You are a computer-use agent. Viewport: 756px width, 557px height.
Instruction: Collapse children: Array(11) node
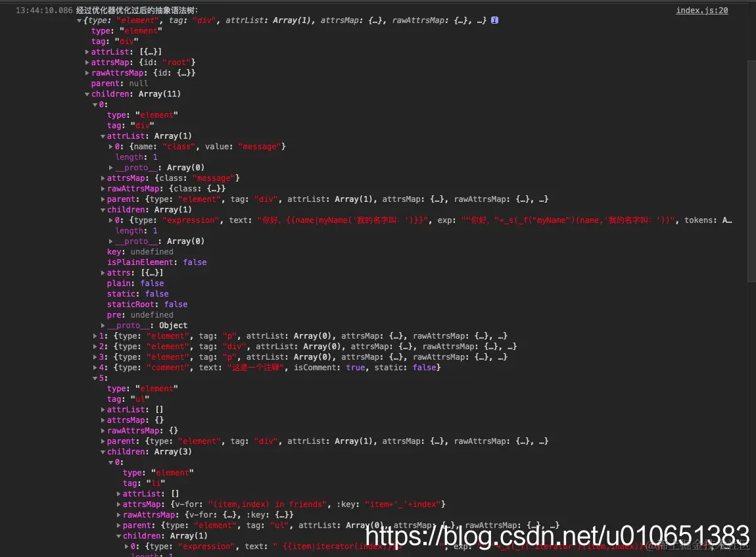pos(87,94)
